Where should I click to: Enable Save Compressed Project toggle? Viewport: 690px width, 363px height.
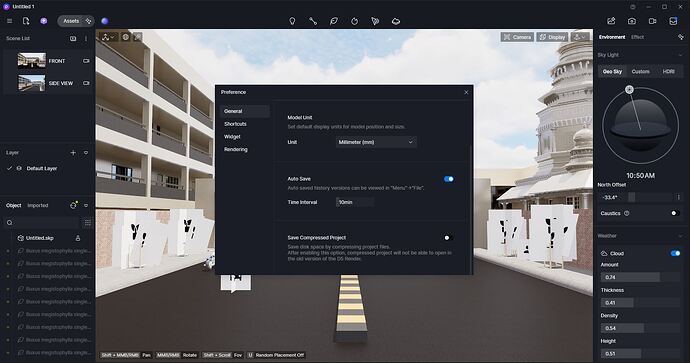pyautogui.click(x=448, y=238)
